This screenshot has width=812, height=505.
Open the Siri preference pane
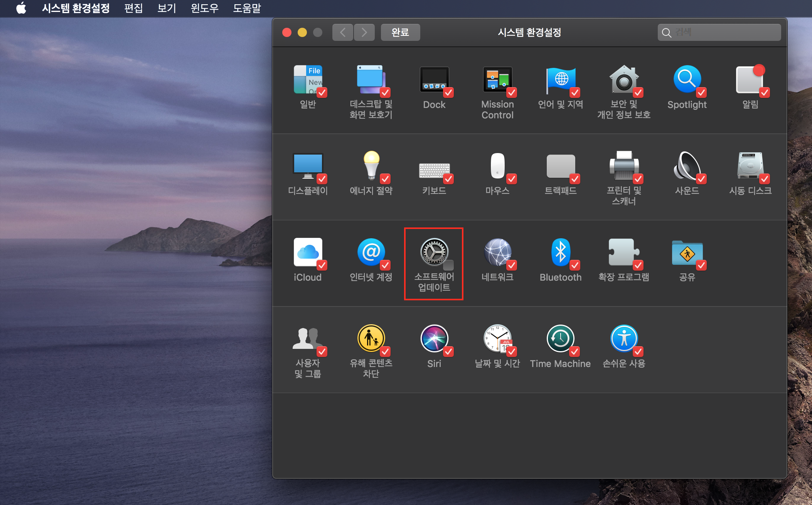coord(434,338)
